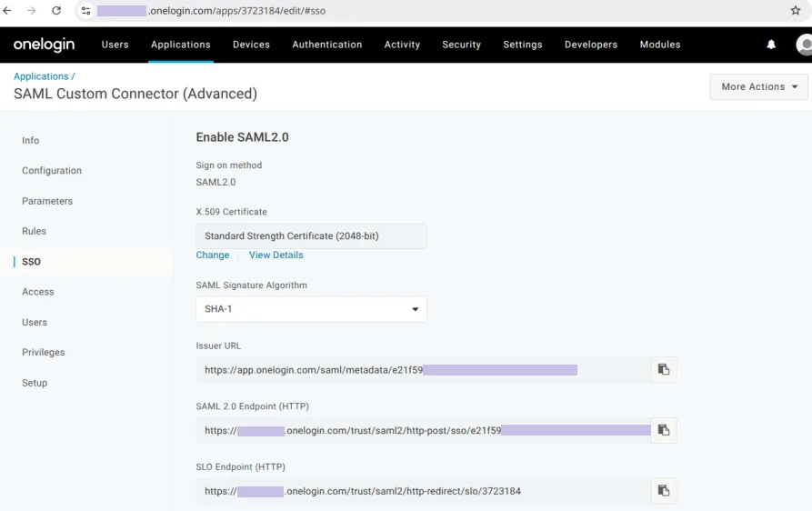Screen dimensions: 812x511
Task: Open the Users top menu
Action: coord(115,45)
